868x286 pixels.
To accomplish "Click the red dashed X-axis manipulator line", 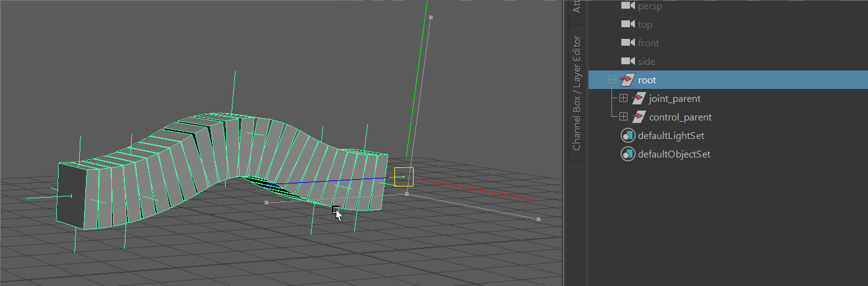I will pyautogui.click(x=474, y=189).
